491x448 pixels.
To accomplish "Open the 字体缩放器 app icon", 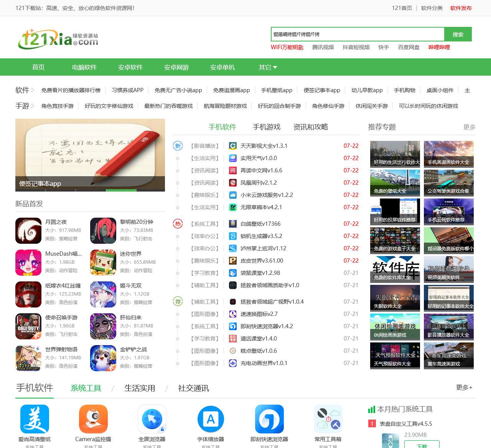I will [211, 419].
